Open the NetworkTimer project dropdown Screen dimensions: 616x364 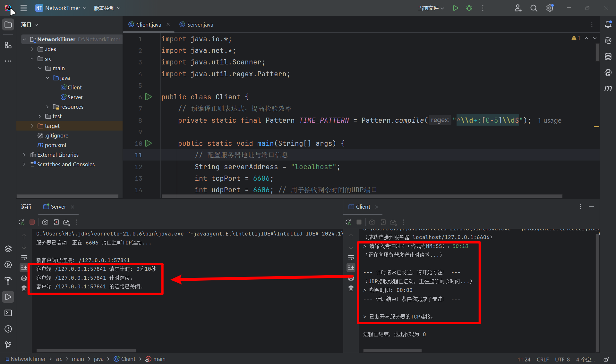[61, 8]
